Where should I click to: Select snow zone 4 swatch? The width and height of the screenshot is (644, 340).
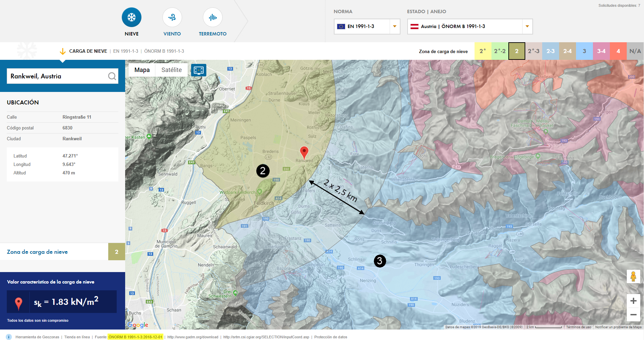coord(618,51)
